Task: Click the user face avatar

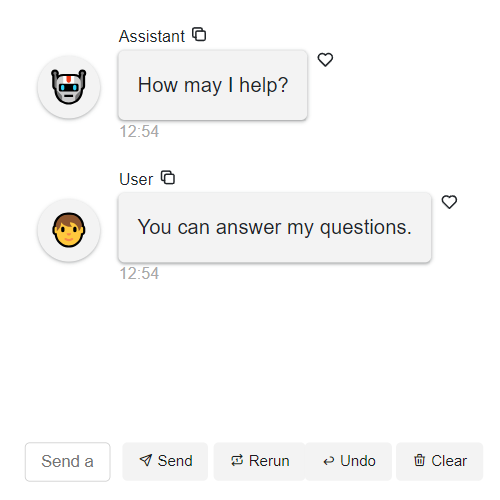Action: click(69, 230)
